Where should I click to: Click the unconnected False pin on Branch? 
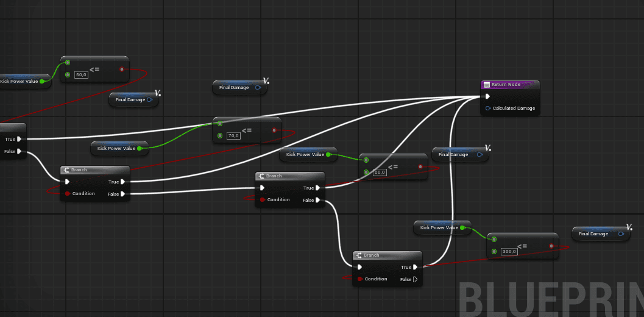(416, 280)
